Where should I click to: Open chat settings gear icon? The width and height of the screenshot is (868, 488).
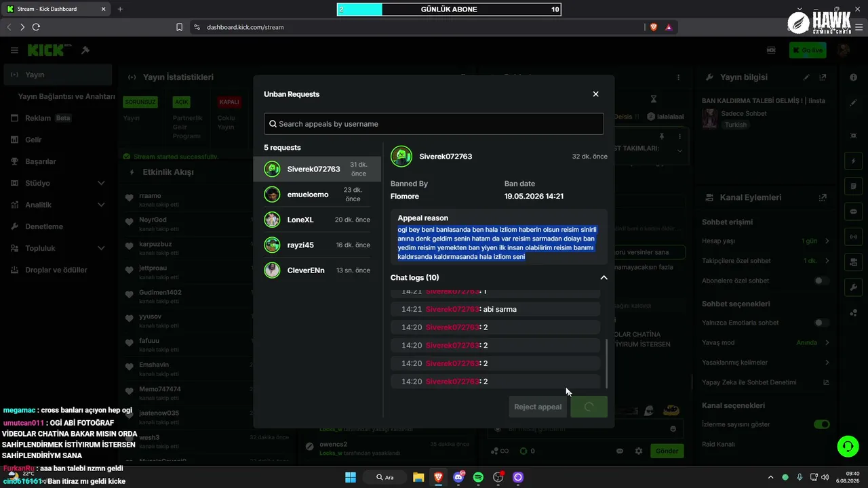click(638, 451)
